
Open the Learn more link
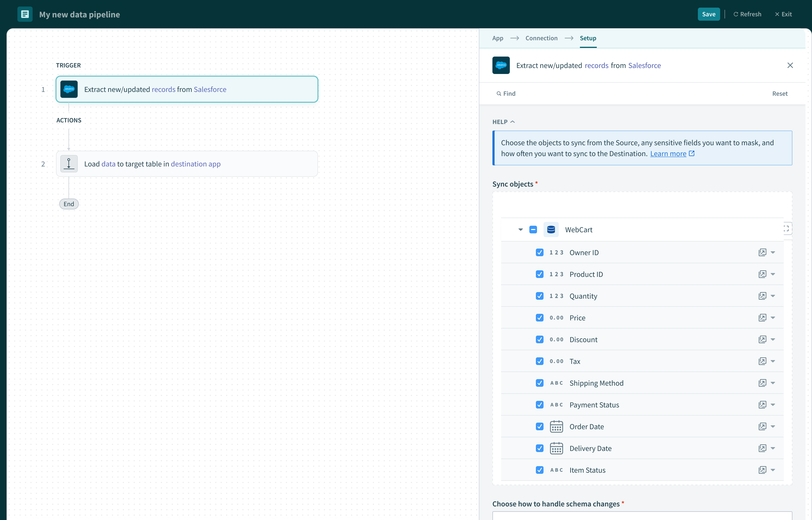[668, 154]
